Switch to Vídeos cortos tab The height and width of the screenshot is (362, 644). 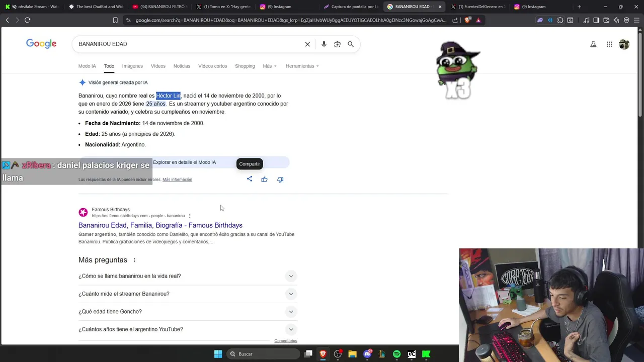212,66
